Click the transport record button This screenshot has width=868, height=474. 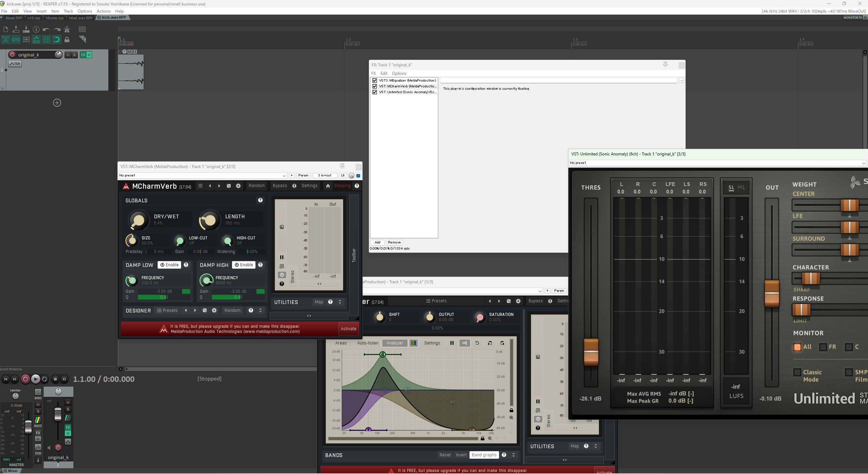pyautogui.click(x=25, y=379)
